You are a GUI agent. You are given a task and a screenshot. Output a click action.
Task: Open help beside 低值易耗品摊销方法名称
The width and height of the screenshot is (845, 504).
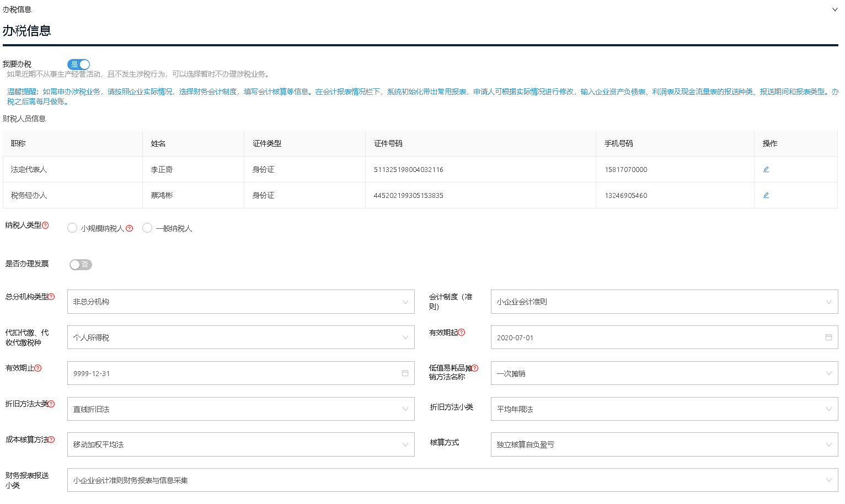coord(475,367)
